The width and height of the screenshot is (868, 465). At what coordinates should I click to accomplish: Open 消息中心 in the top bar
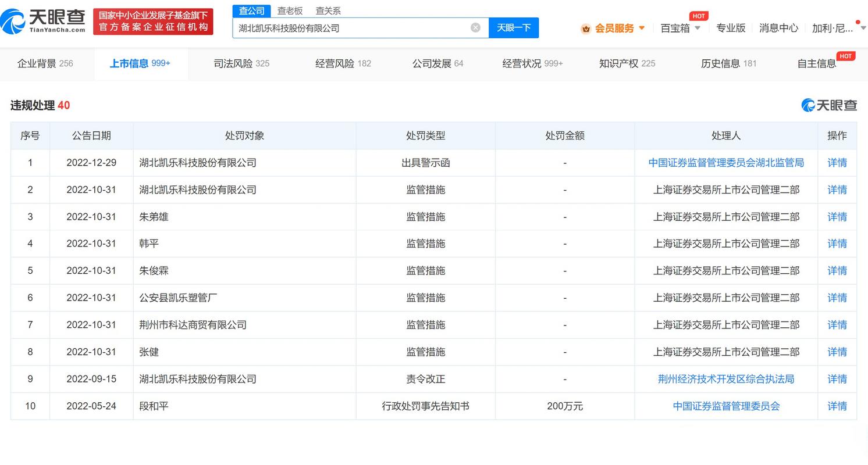coord(778,28)
